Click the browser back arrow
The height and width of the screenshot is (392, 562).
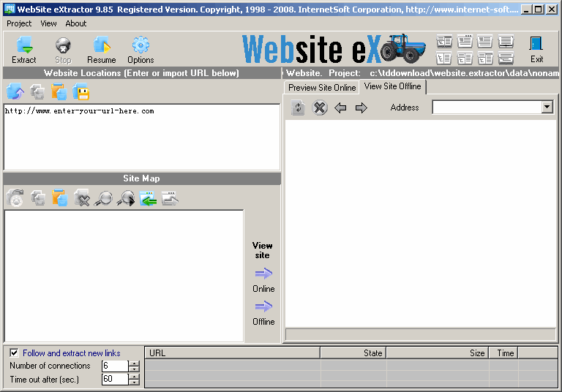tap(340, 108)
